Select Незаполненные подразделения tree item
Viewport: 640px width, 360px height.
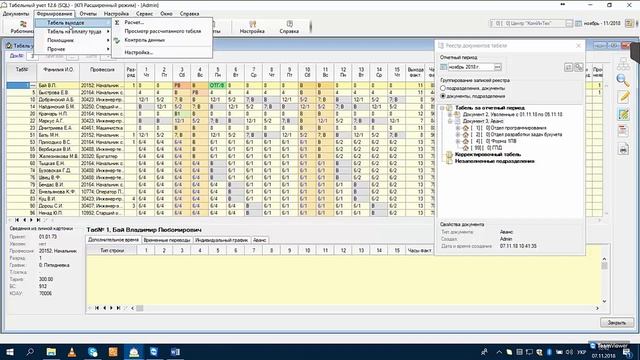(494, 161)
